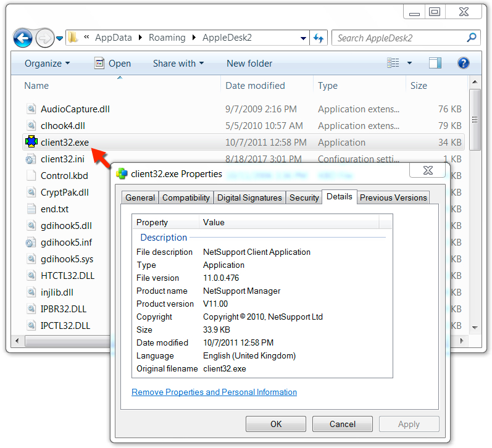The height and width of the screenshot is (448, 492).
Task: Select the Product name NetSupport Manager value
Action: point(241,291)
